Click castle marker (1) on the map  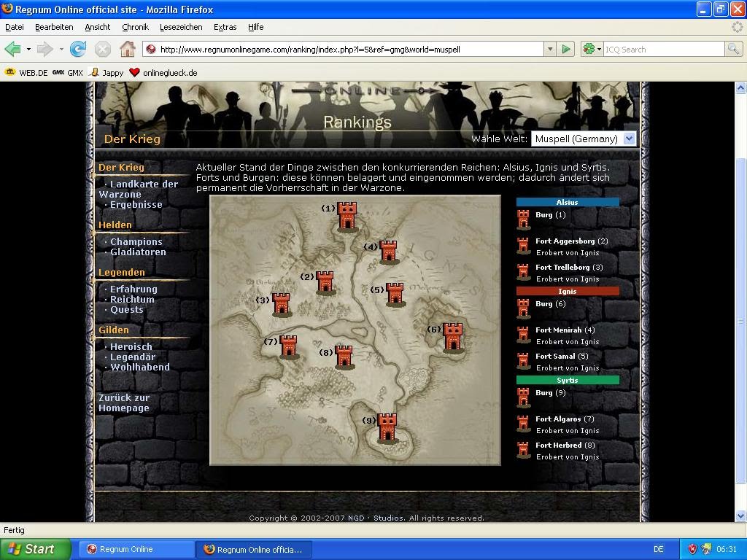click(347, 217)
